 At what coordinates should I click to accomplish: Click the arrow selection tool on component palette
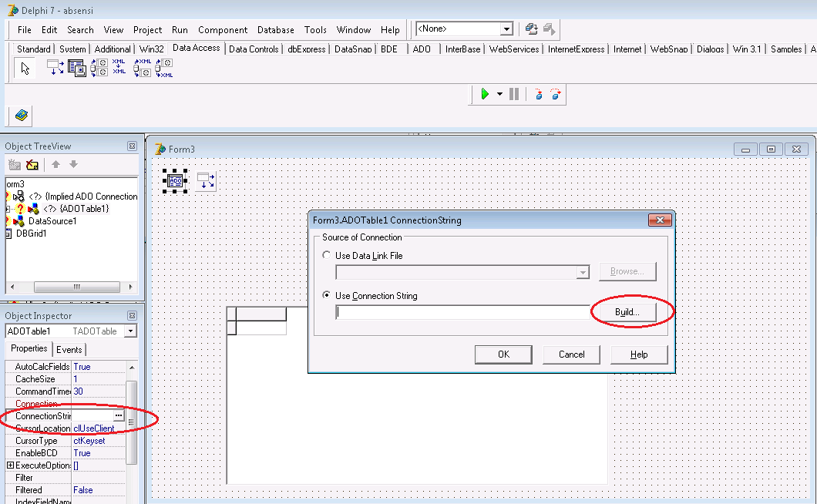click(25, 68)
